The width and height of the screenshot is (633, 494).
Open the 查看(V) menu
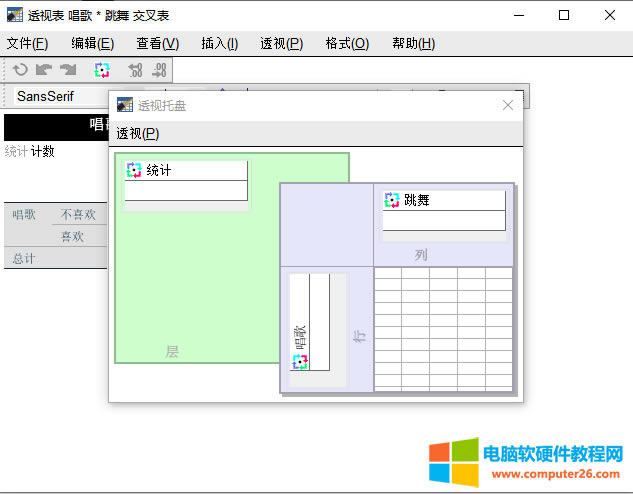pos(157,43)
